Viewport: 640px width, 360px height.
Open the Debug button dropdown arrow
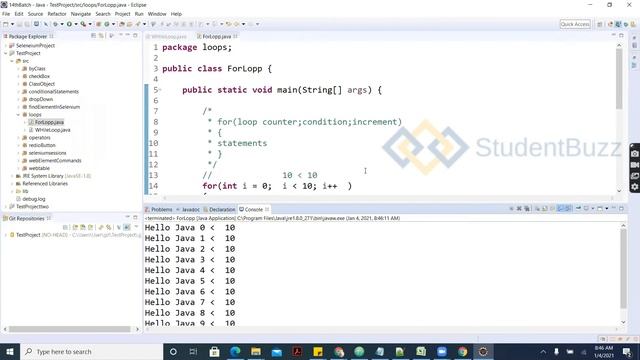(x=62, y=24)
